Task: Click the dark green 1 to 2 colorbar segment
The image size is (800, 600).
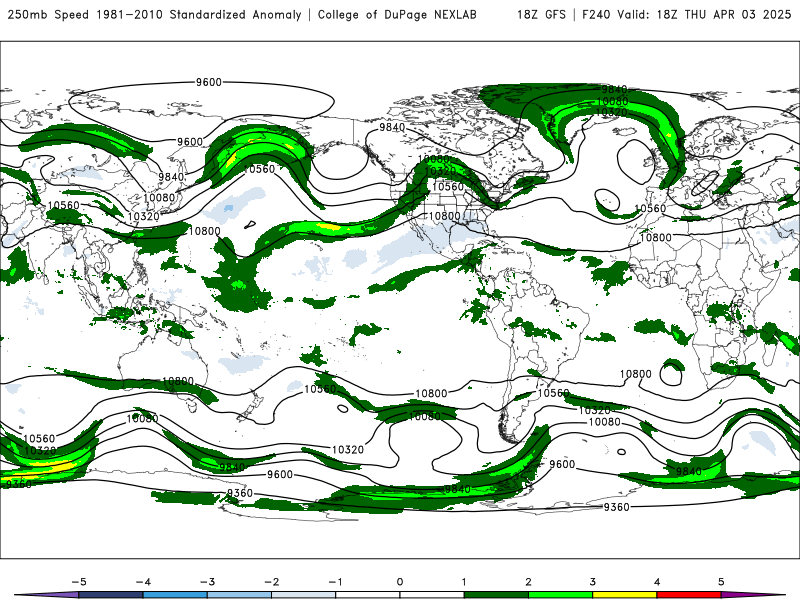Action: click(x=496, y=595)
